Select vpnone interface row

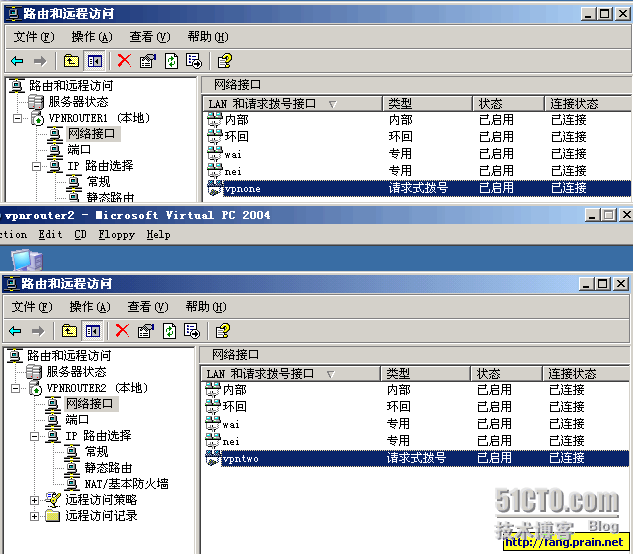[x=418, y=189]
